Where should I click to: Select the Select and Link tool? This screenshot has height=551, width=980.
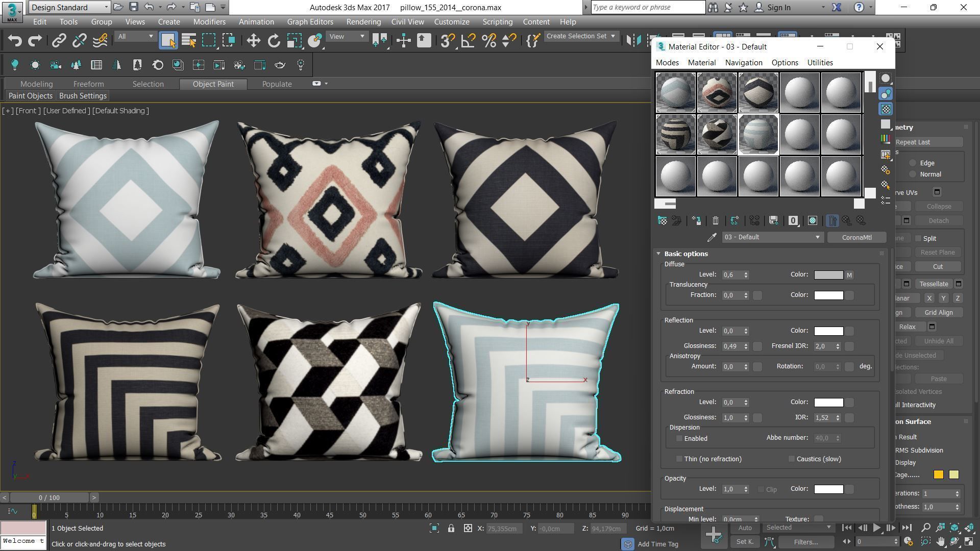coord(59,41)
